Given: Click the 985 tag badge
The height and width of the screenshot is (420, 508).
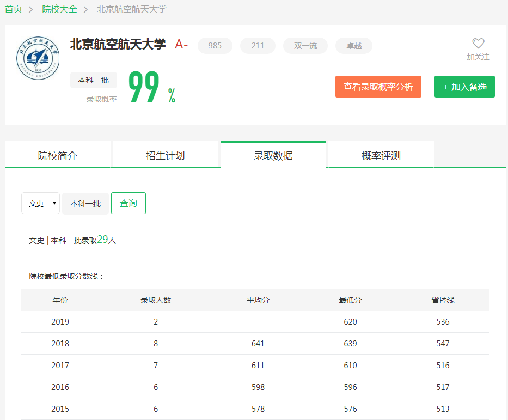Looking at the screenshot, I should [x=215, y=46].
